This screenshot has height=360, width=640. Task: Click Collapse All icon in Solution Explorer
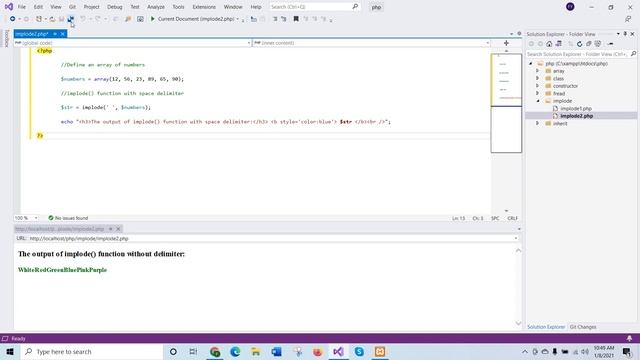pyautogui.click(x=589, y=44)
